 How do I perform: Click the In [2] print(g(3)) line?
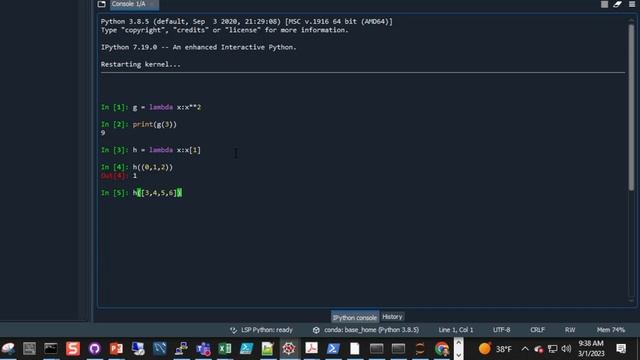[139, 124]
